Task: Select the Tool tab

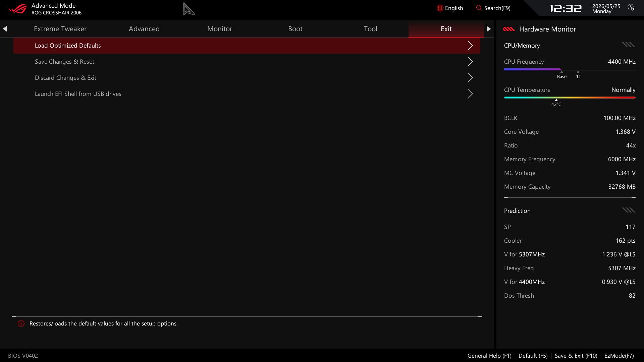Action: tap(371, 29)
